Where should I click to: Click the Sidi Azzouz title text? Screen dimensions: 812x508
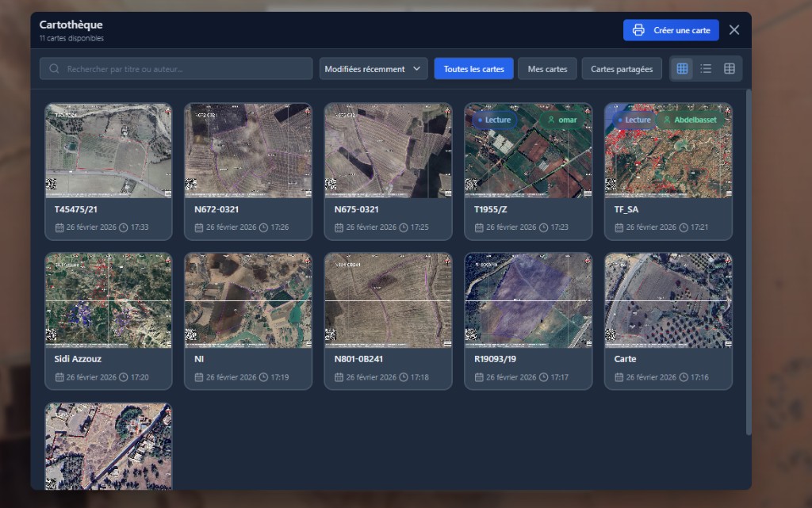[x=78, y=358]
